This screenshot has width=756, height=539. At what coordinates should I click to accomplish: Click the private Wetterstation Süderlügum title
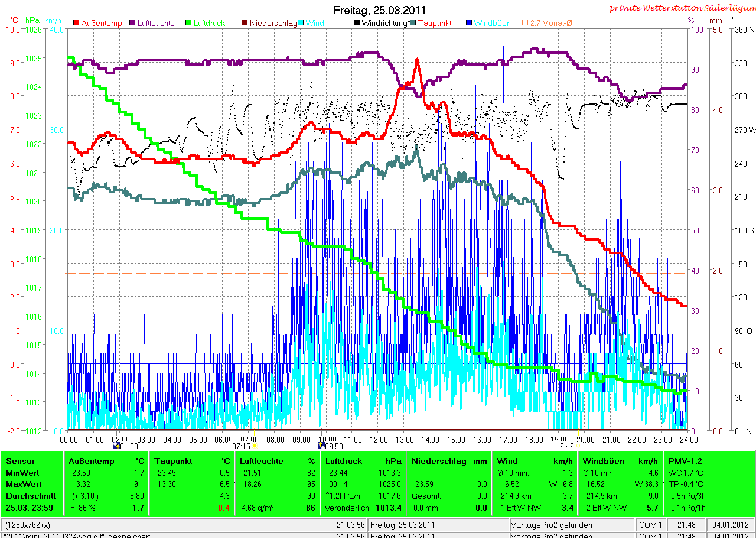coord(682,8)
